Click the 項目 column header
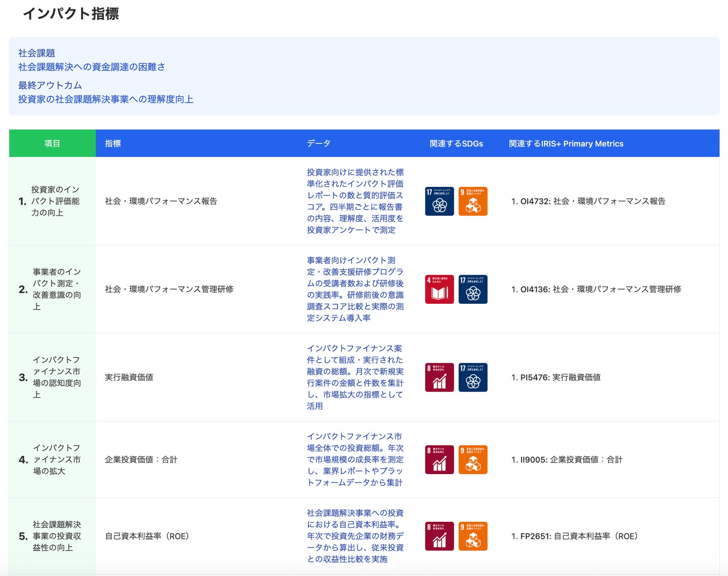The image size is (728, 576). point(52,143)
